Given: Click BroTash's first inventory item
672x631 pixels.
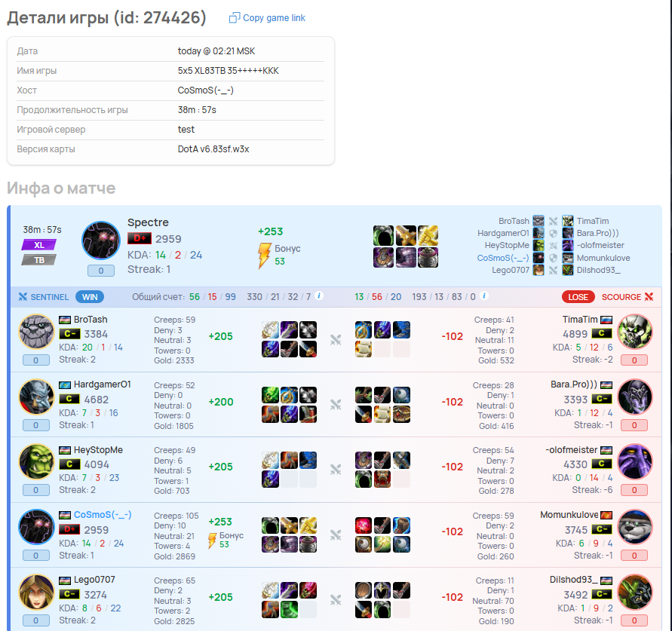Looking at the screenshot, I should point(270,330).
